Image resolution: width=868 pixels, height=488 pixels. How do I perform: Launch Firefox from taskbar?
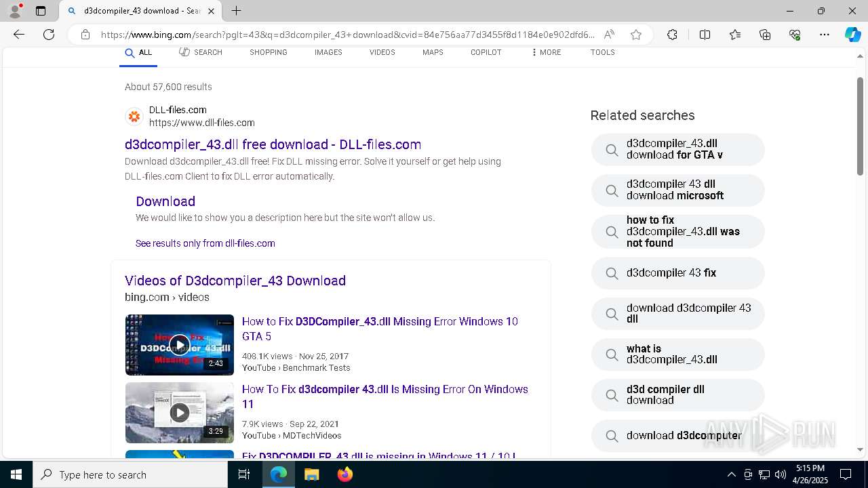click(x=344, y=474)
